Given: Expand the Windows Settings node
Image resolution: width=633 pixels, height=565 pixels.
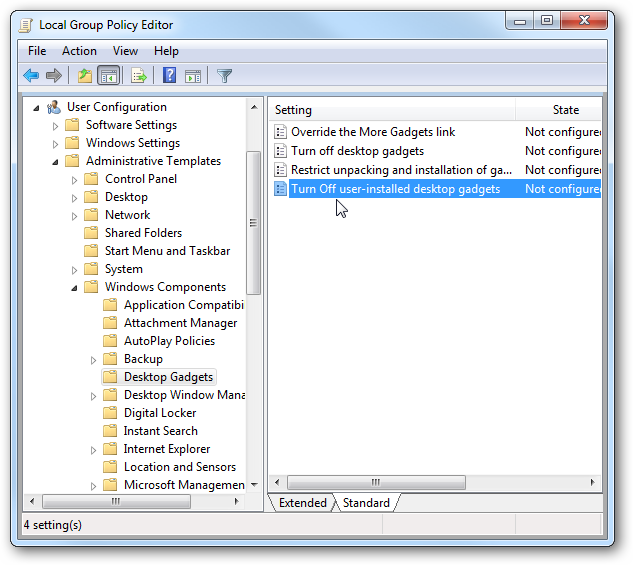Looking at the screenshot, I should point(55,144).
